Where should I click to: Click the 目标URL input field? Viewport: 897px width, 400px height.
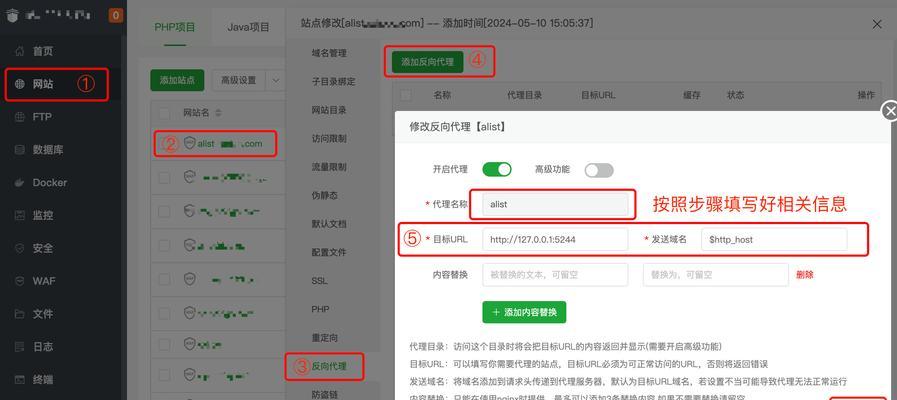(555, 240)
